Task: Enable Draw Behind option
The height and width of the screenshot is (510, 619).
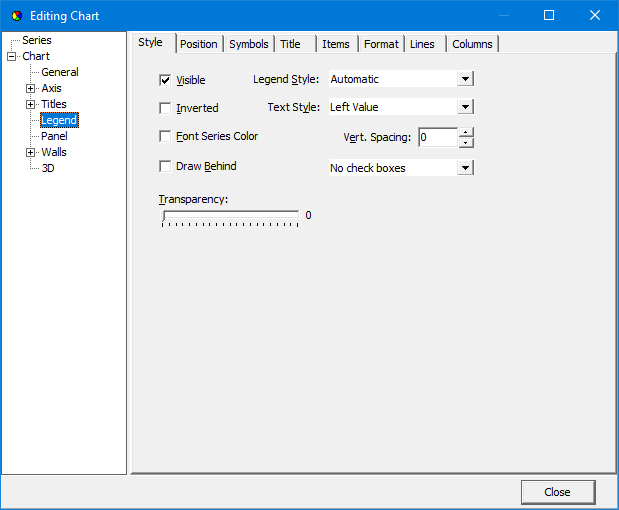Action: tap(165, 166)
